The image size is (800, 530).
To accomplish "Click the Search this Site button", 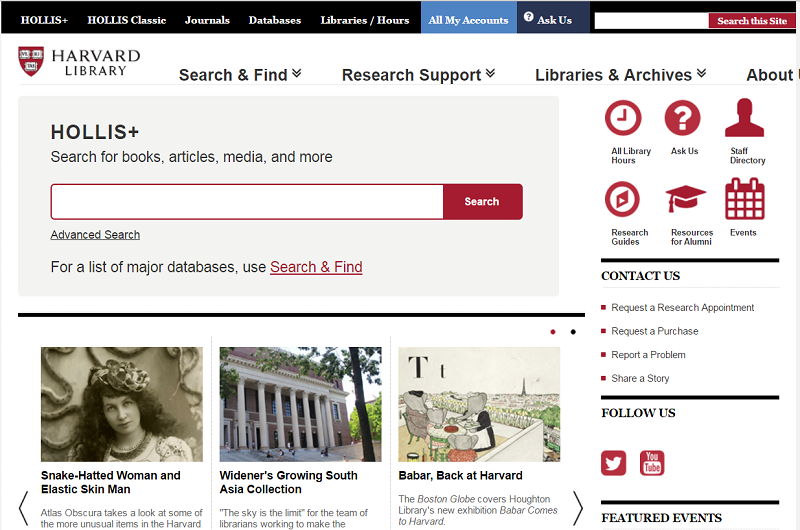I will tap(752, 21).
